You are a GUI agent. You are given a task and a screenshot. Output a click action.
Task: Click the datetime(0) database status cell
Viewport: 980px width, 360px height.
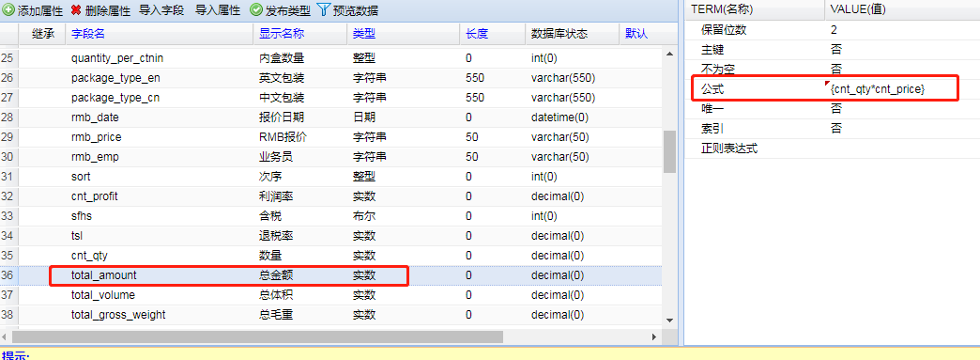tap(560, 117)
